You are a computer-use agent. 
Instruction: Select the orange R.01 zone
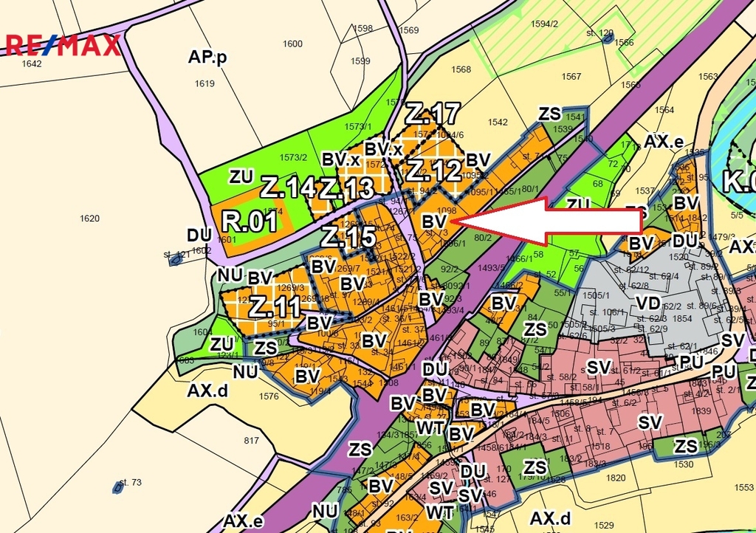click(250, 221)
